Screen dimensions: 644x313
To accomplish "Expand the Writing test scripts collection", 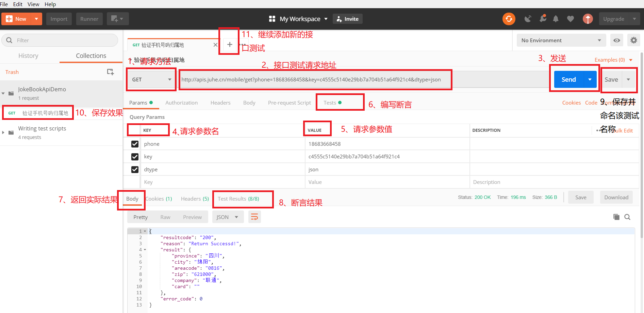I will (3, 132).
